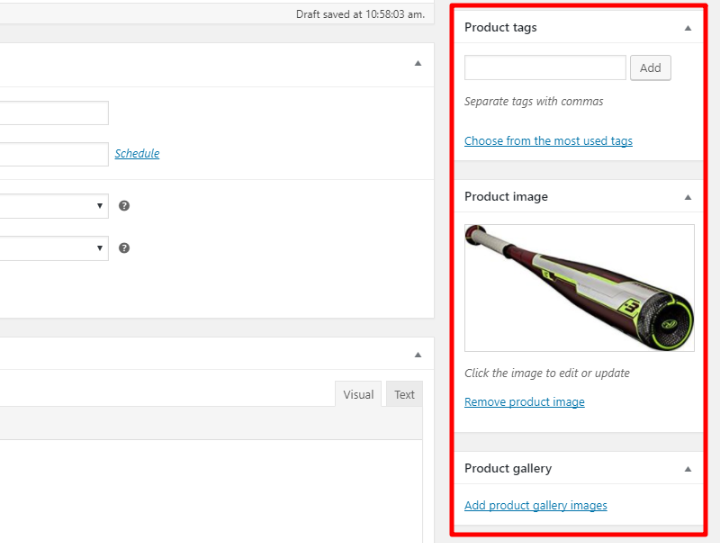Click the help icon beside first dropdown

point(124,206)
